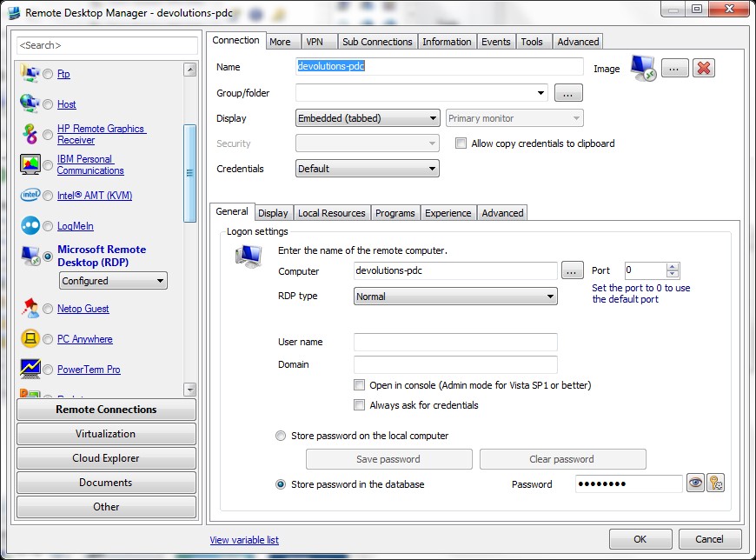The width and height of the screenshot is (756, 560).
Task: Switch to the Sub Connections tab
Action: tap(377, 42)
